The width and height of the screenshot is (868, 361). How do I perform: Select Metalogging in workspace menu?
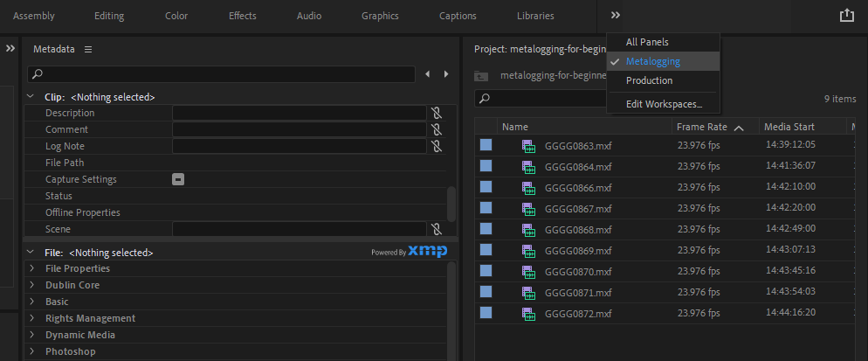[x=663, y=61]
